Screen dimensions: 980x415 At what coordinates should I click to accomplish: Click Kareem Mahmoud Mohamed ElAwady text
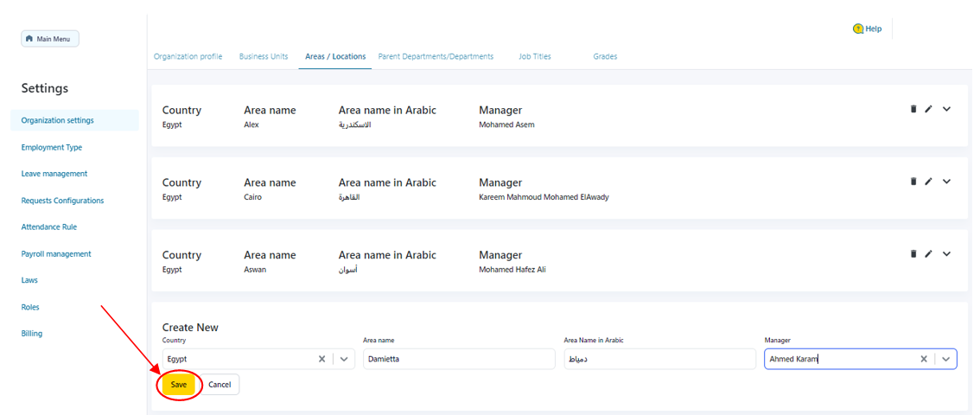coord(544,197)
